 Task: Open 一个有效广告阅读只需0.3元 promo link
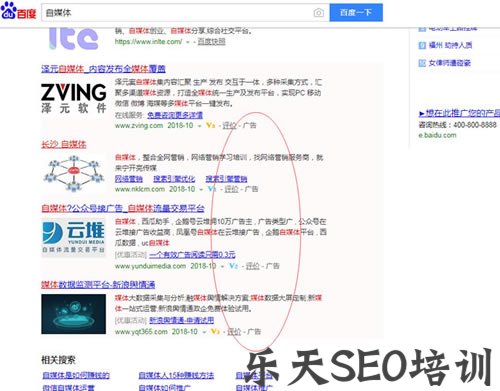[192, 255]
